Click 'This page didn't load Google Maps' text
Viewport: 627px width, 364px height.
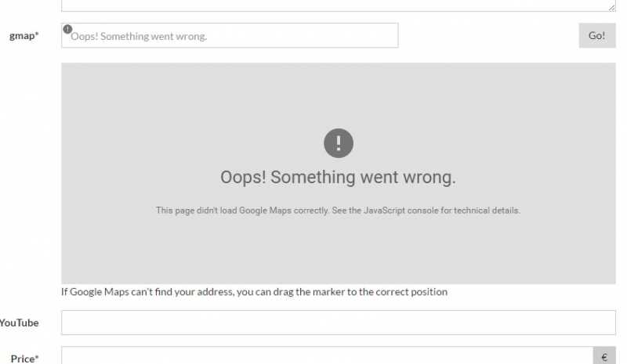pos(223,210)
